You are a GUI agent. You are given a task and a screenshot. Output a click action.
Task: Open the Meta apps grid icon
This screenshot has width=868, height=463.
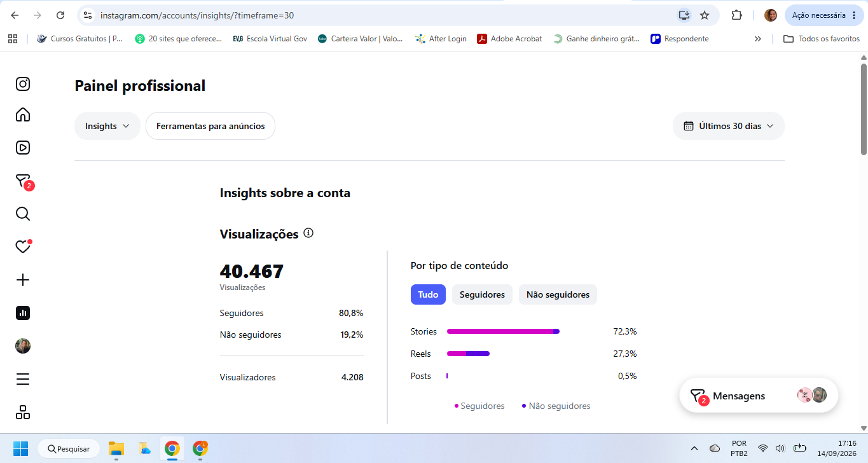click(23, 412)
